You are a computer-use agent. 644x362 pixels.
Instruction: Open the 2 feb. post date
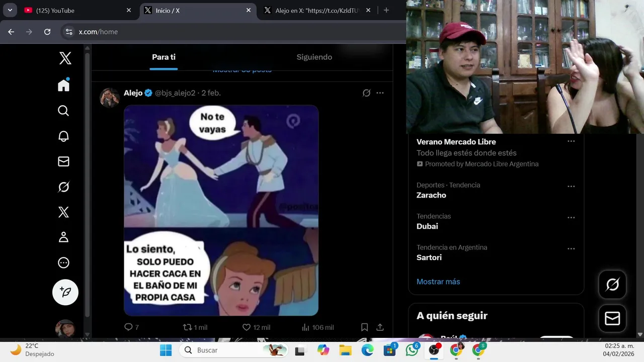211,93
